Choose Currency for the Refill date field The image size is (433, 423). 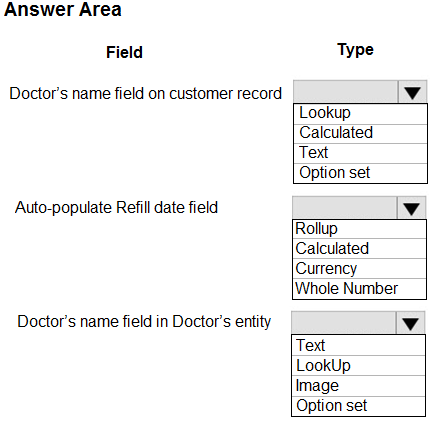tap(359, 269)
